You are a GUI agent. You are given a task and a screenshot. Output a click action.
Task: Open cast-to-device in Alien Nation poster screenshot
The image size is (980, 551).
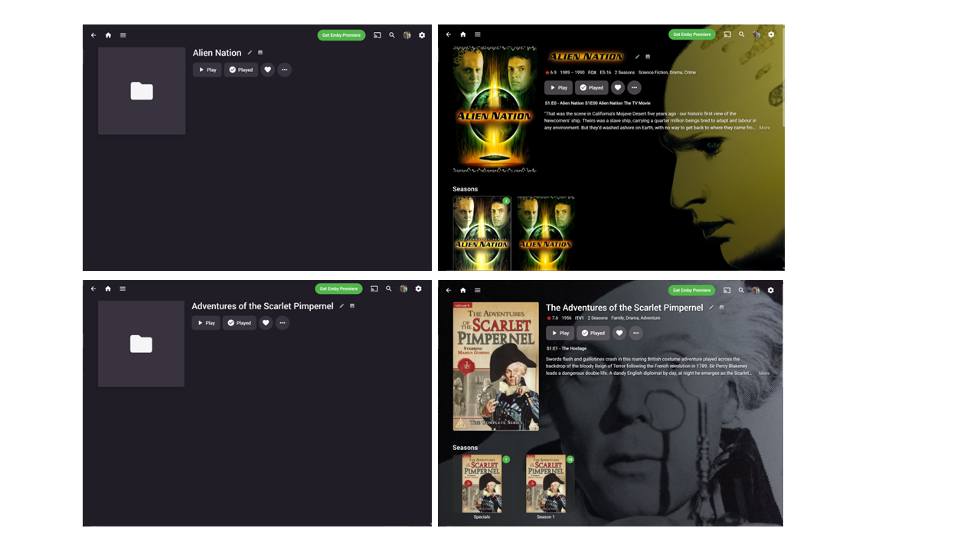click(727, 34)
